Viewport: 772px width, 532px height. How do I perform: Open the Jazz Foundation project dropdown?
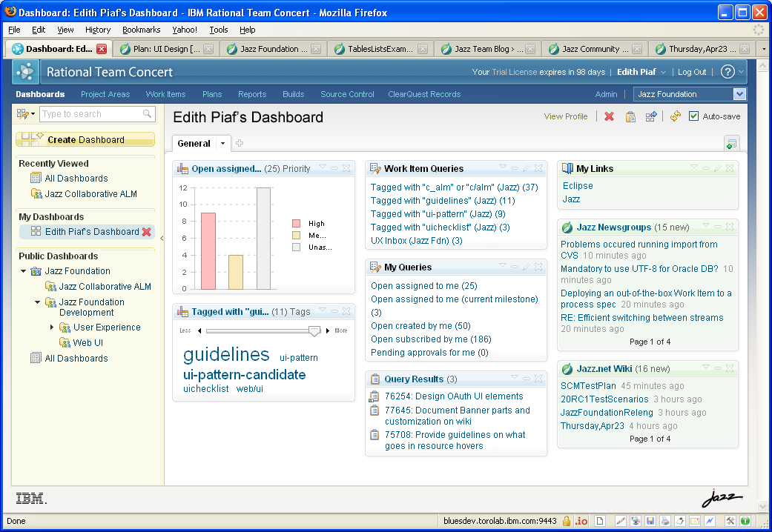(x=739, y=94)
